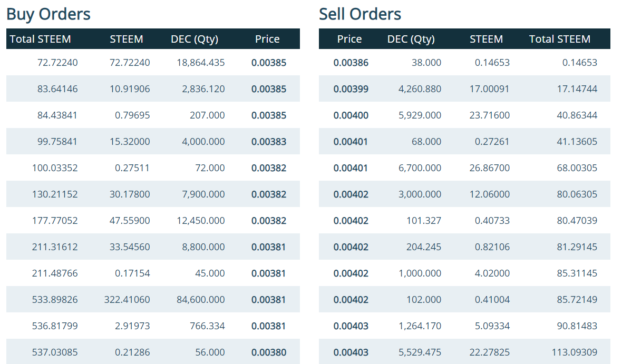Screen dimensions: 622x364
Task: Click sell order total 17.14744
Action: [577, 89]
